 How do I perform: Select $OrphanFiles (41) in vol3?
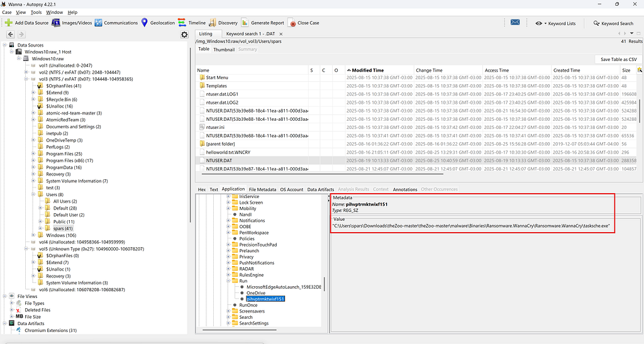pyautogui.click(x=64, y=86)
